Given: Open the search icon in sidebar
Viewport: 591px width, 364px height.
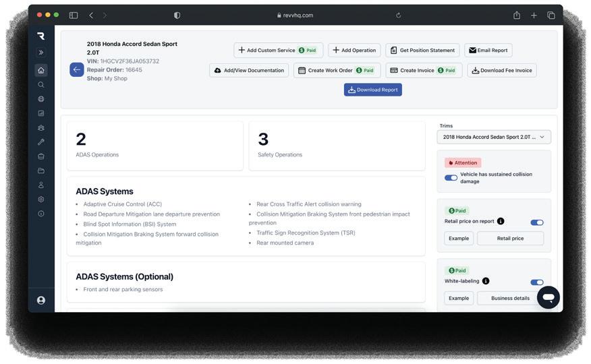Looking at the screenshot, I should coord(41,85).
